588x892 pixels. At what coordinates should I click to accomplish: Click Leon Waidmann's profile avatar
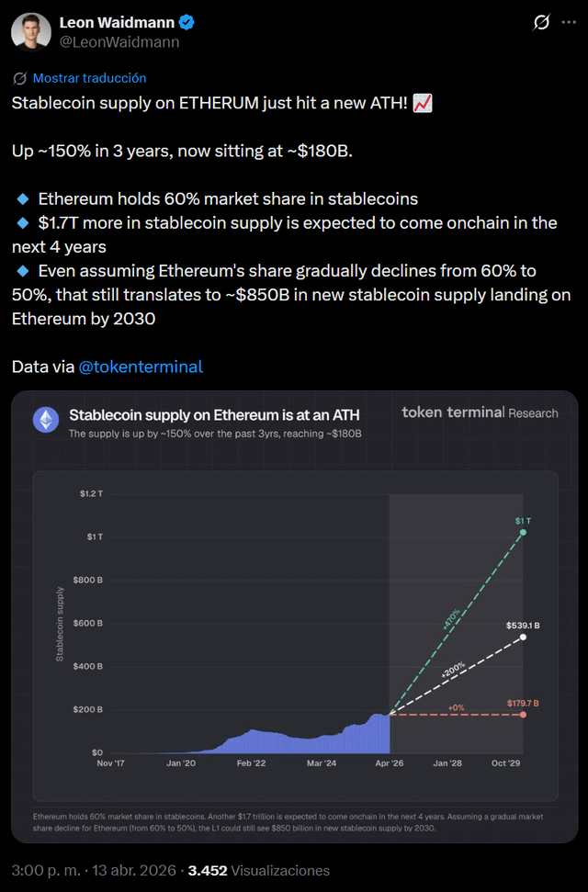click(30, 32)
